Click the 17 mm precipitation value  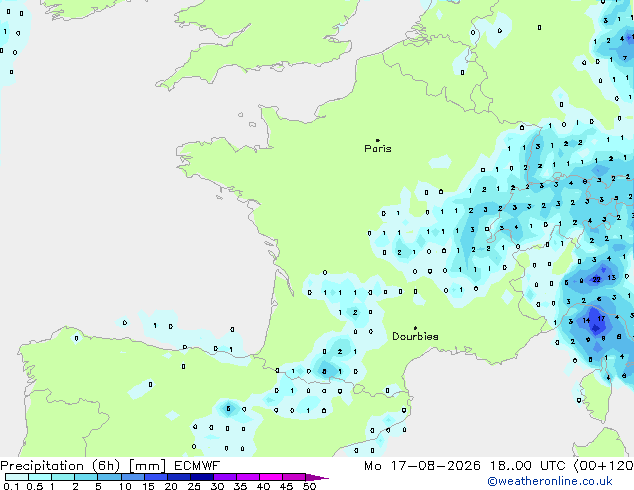coord(601,318)
